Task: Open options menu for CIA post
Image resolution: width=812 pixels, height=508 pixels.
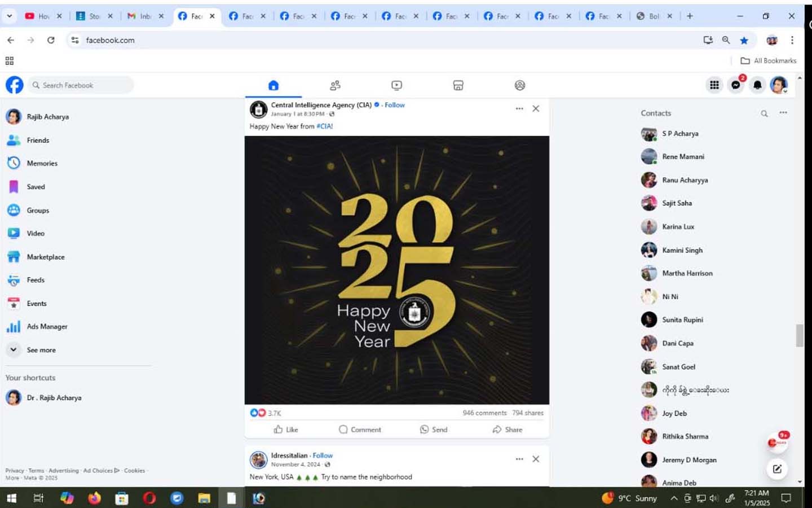Action: click(x=519, y=108)
